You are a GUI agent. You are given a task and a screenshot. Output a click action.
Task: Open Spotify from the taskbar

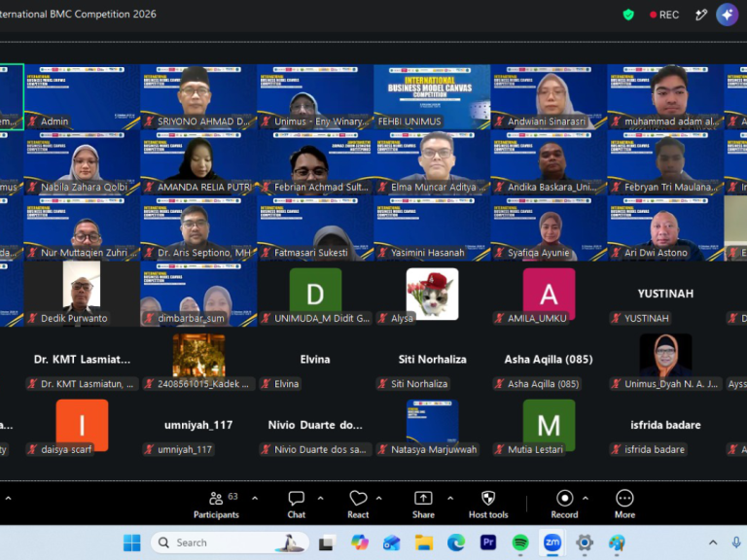(x=520, y=542)
